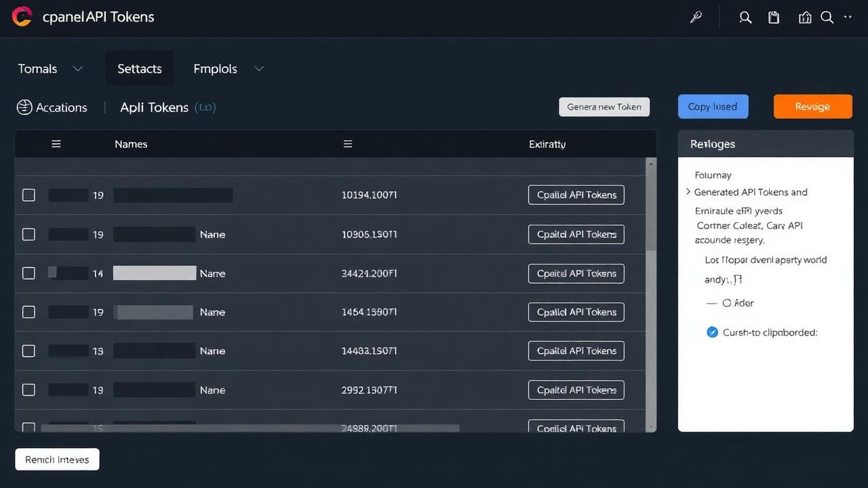Select the Apli Tokens heading tab
The width and height of the screenshot is (868, 488).
tap(154, 107)
